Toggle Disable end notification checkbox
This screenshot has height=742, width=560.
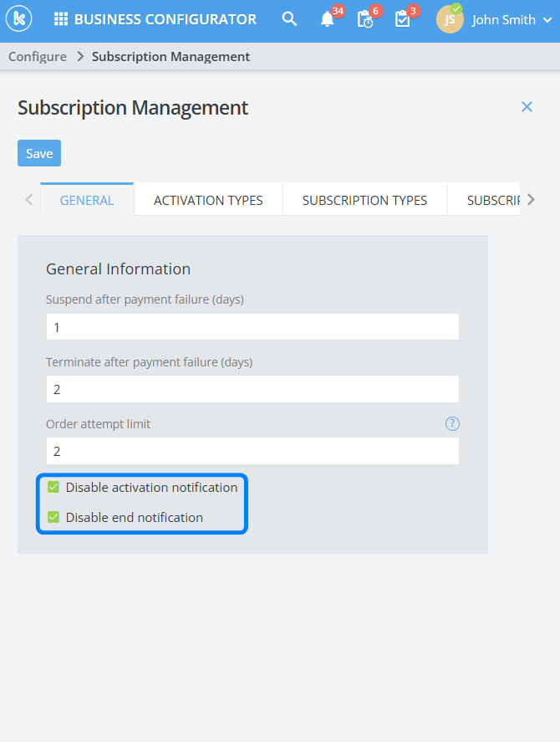pyautogui.click(x=53, y=517)
